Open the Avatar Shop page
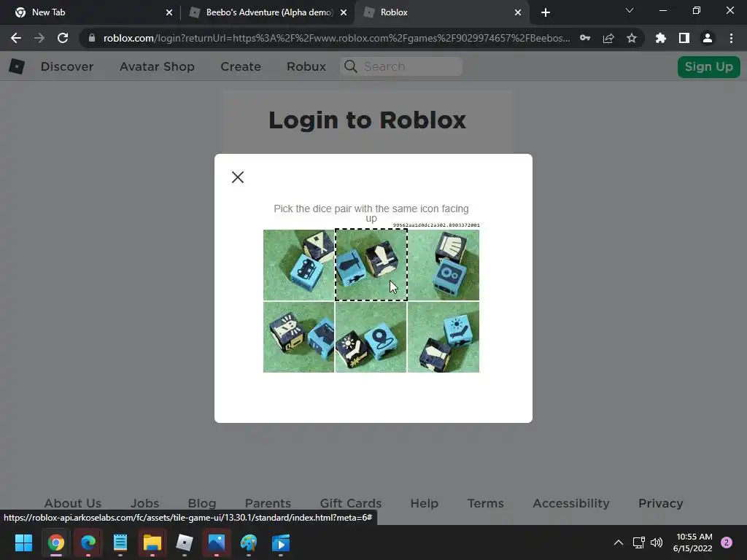747x560 pixels. [x=158, y=66]
